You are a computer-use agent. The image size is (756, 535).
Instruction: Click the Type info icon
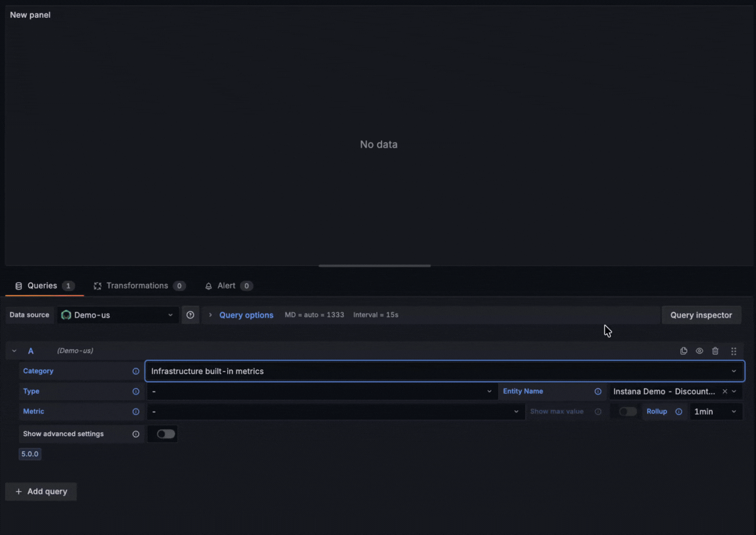136,391
